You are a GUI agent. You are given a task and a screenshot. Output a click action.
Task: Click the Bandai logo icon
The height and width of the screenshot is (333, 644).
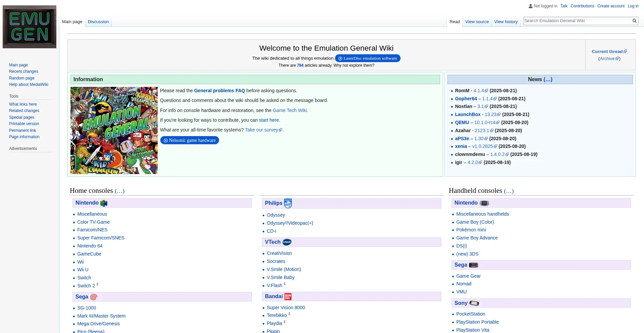(x=287, y=296)
